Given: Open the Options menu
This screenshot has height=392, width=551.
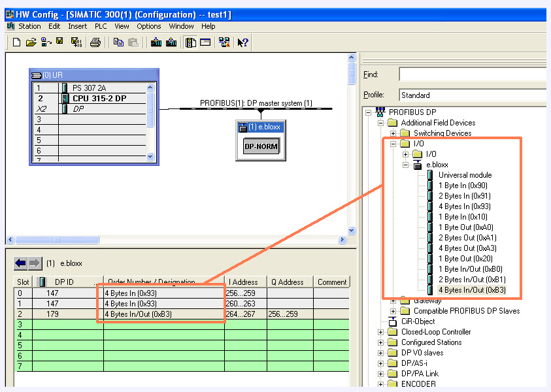Looking at the screenshot, I should coord(149,26).
